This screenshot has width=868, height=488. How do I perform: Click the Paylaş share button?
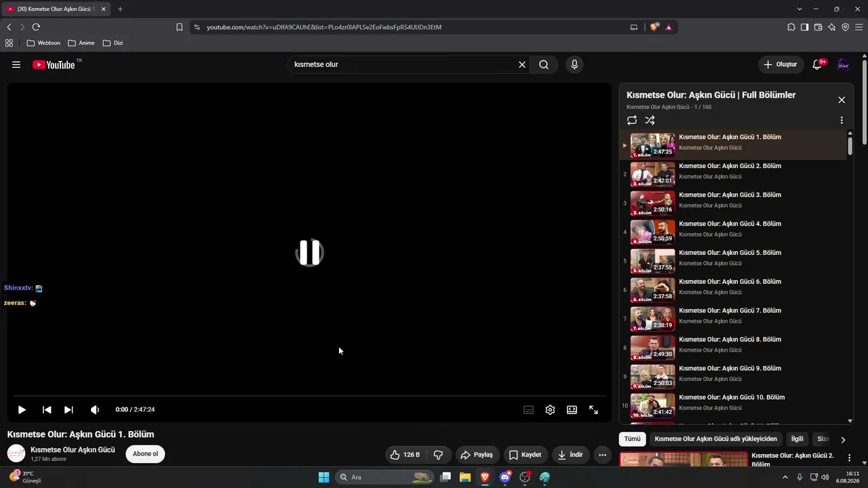[x=477, y=455]
